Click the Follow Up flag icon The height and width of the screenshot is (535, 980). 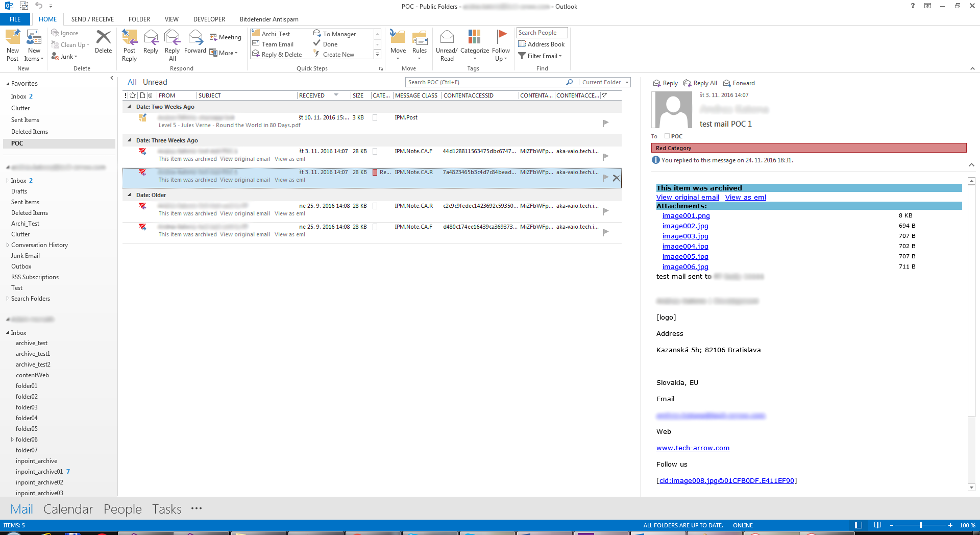point(501,37)
